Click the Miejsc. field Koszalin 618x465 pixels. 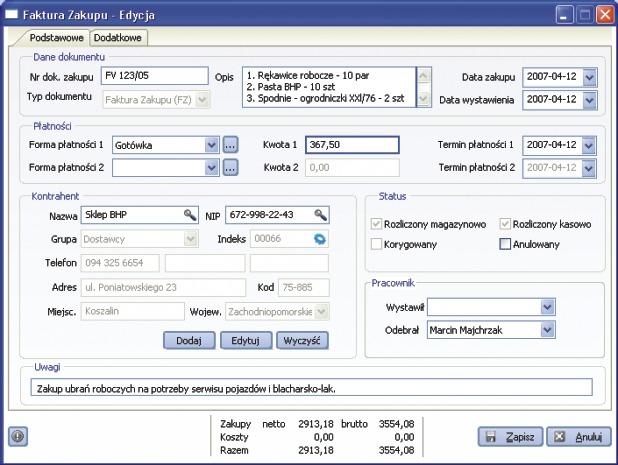pyautogui.click(x=132, y=311)
